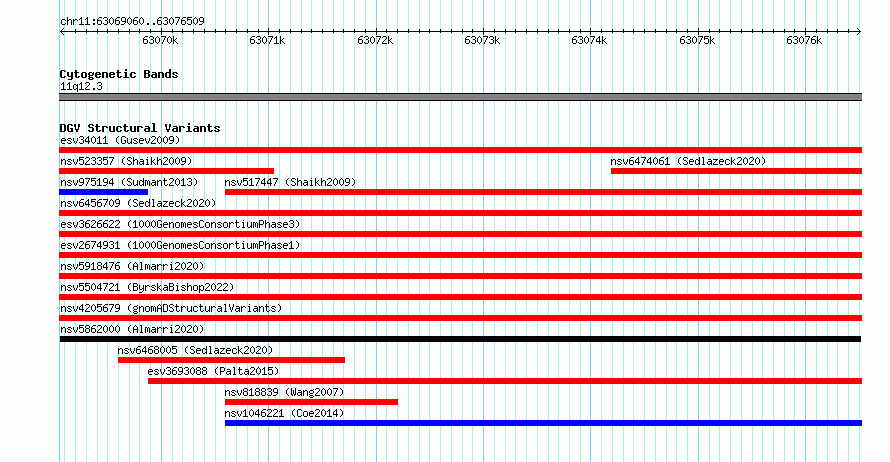
Task: Click the Cytogenetic Bands track title
Action: click(x=119, y=74)
